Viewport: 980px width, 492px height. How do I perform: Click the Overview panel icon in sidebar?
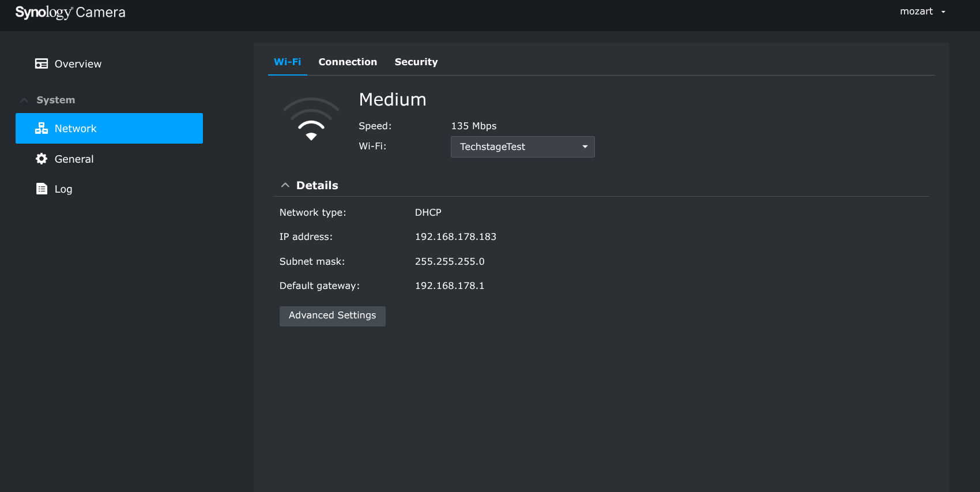pyautogui.click(x=42, y=63)
